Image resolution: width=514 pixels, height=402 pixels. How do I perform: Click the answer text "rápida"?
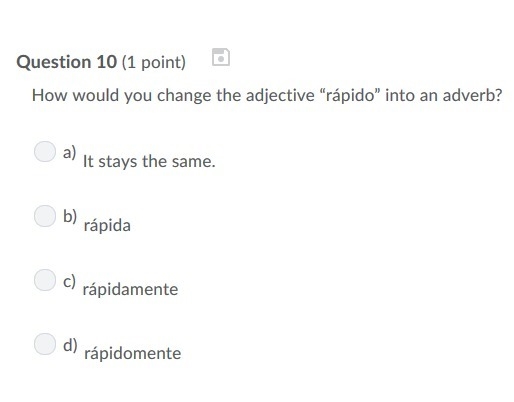107,226
